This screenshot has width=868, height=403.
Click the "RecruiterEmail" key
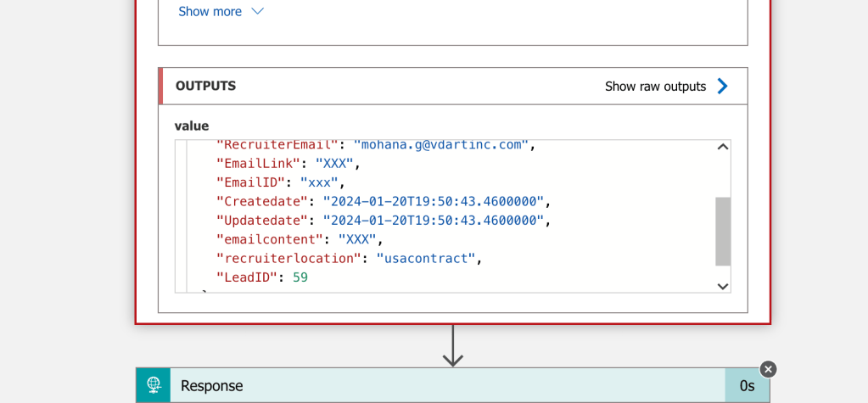pos(277,145)
